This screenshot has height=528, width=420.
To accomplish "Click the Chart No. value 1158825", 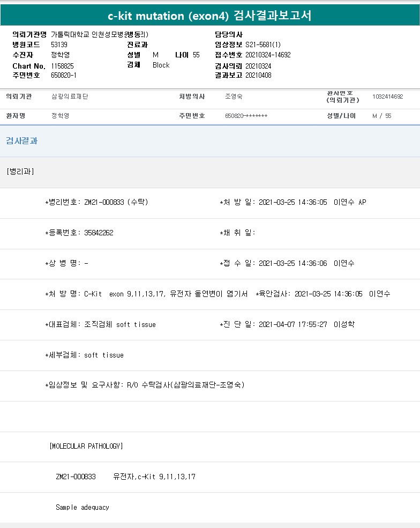I will coord(62,66).
